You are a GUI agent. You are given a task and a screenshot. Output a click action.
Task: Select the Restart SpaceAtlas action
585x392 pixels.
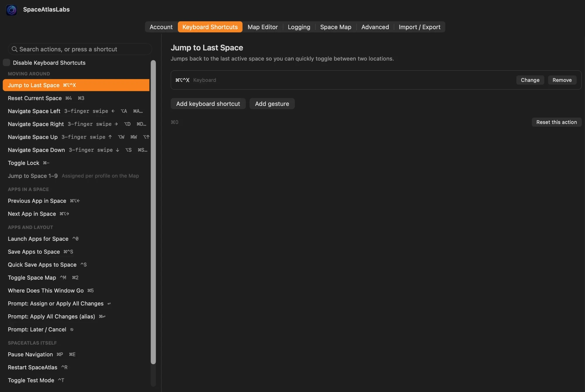coord(76,367)
